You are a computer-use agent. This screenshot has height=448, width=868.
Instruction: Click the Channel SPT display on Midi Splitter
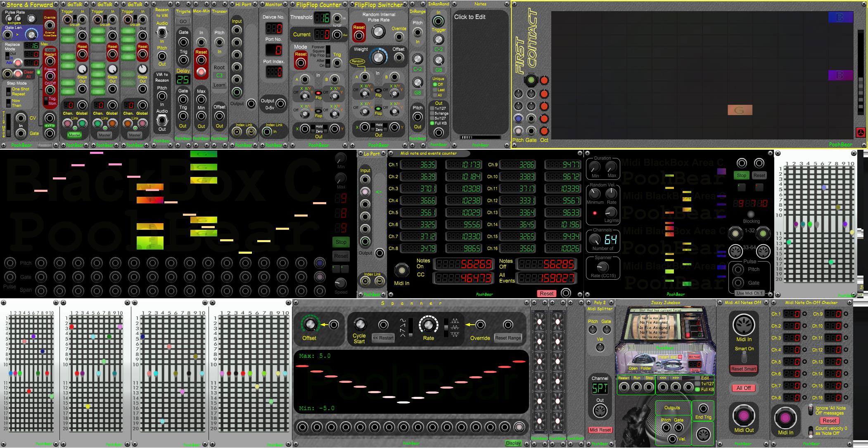click(600, 389)
